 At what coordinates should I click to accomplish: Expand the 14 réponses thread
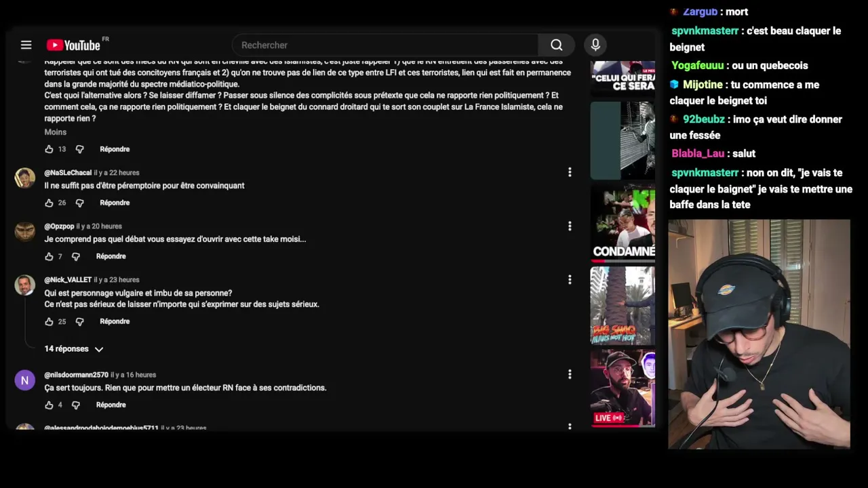[74, 349]
